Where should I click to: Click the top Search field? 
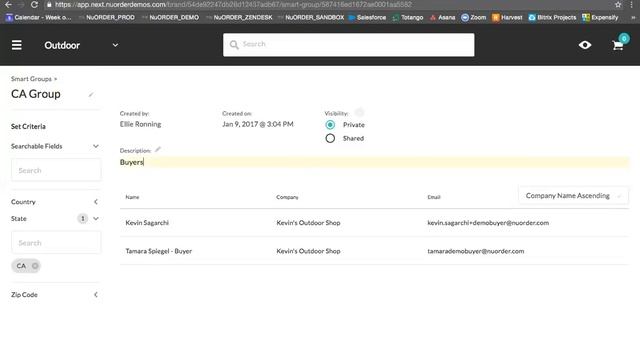[349, 44]
